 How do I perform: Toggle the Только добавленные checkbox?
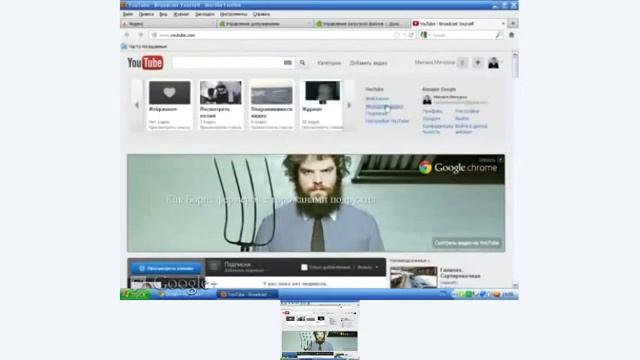tap(304, 267)
